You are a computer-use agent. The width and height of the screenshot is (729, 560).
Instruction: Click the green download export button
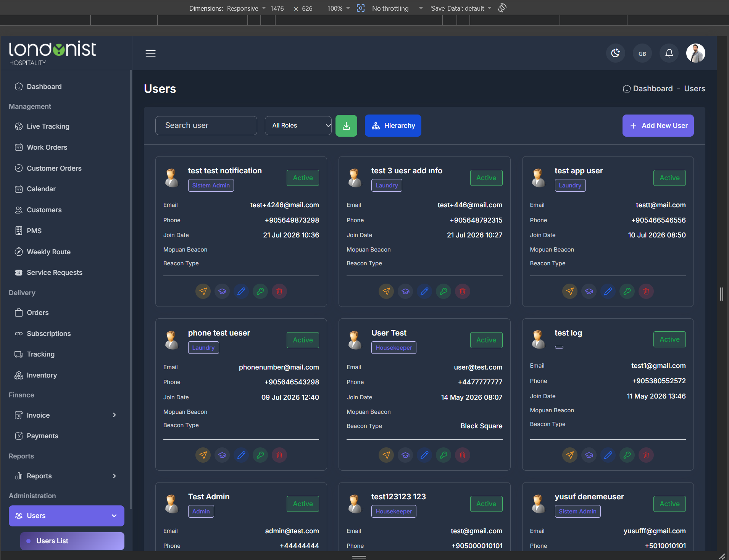(x=346, y=126)
